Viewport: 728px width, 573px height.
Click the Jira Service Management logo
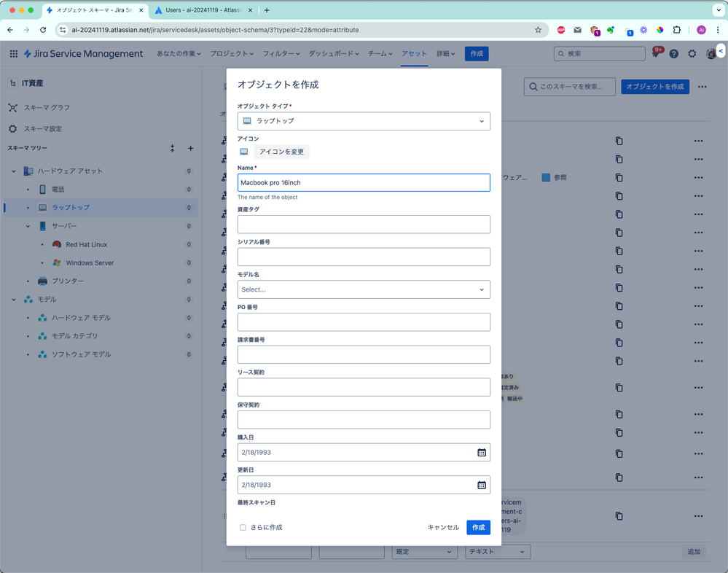(84, 54)
